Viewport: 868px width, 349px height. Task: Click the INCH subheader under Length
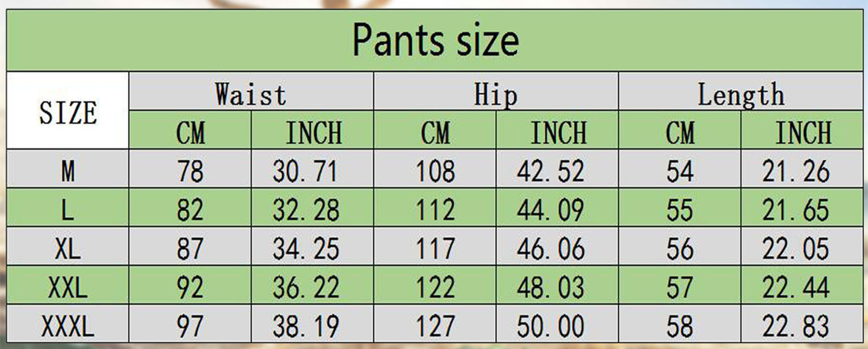[803, 133]
